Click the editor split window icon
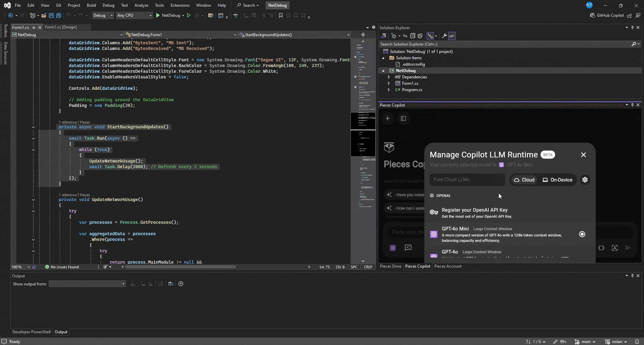 pos(363,35)
